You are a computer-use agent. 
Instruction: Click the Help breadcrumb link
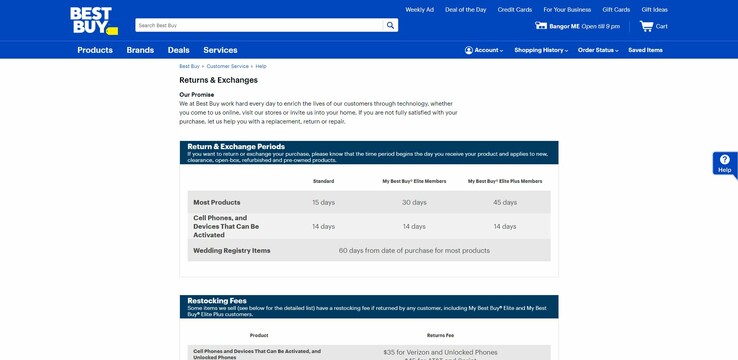[261, 66]
